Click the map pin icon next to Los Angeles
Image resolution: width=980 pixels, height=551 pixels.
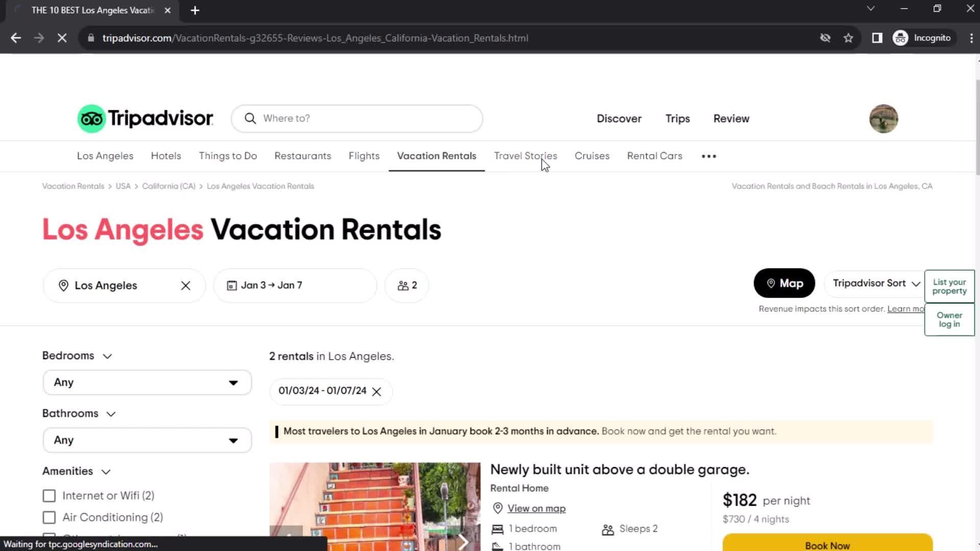coord(63,285)
